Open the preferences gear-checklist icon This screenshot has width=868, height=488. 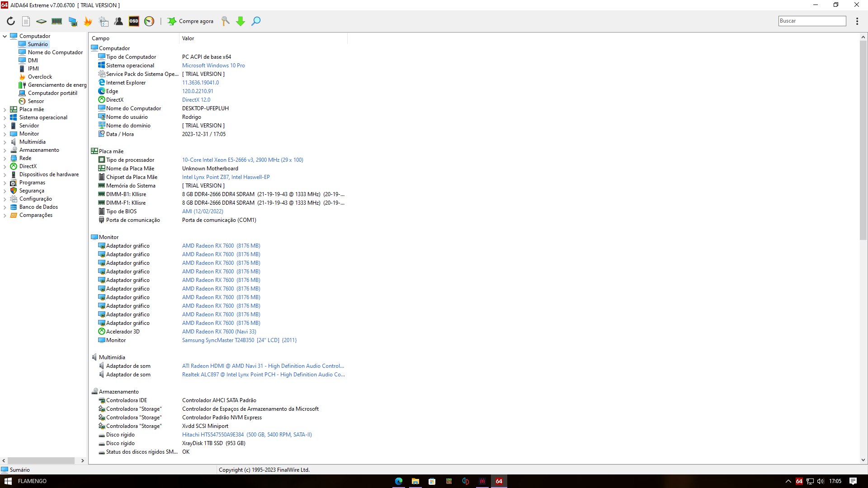(x=104, y=21)
